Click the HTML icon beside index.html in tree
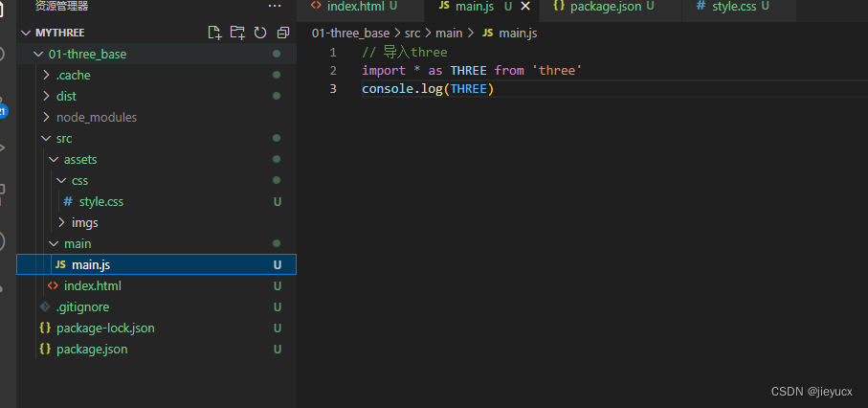 53,286
